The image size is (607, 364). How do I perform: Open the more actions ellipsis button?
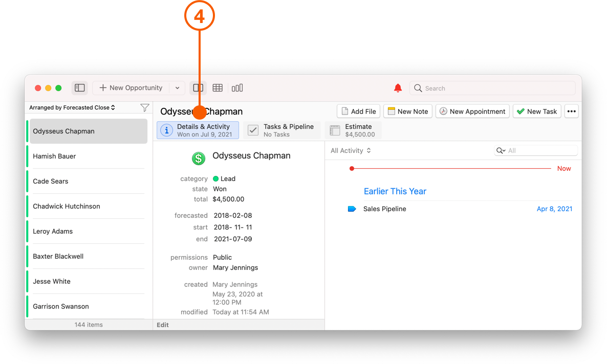click(571, 111)
